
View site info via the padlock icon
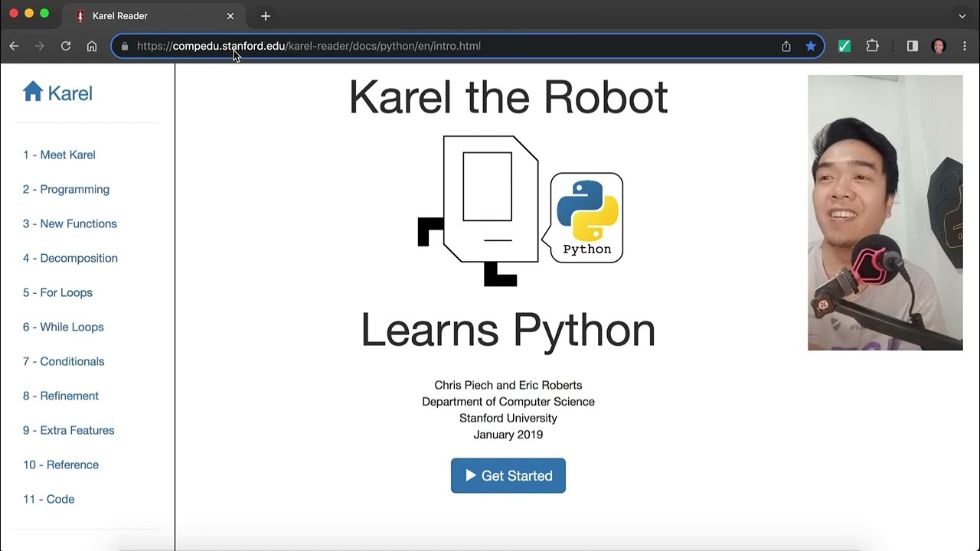[x=125, y=46]
